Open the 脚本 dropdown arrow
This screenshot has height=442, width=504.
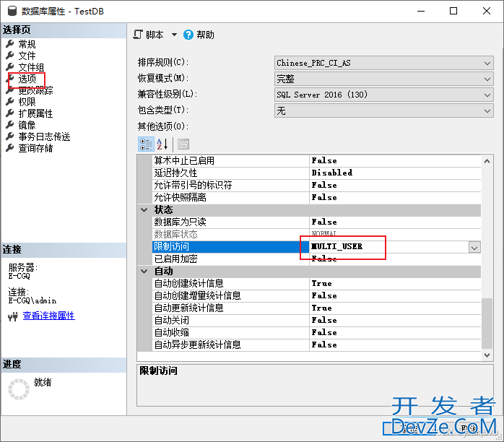pos(174,35)
